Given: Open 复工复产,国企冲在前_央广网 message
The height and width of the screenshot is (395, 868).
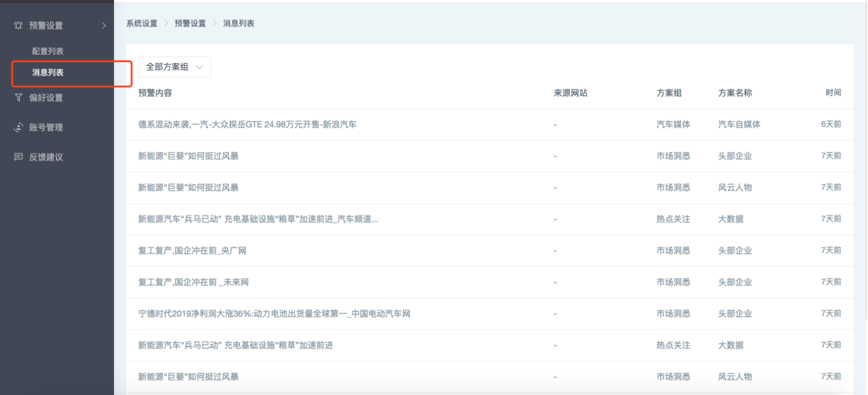Looking at the screenshot, I should (192, 251).
